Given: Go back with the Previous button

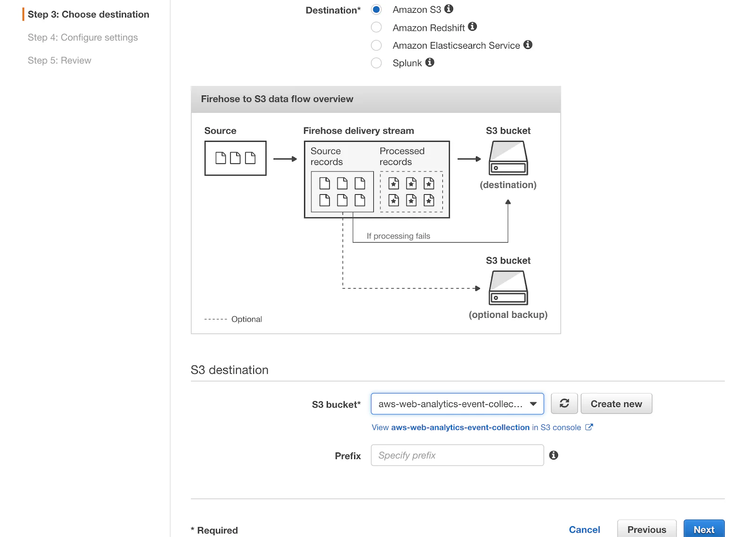Looking at the screenshot, I should (647, 529).
